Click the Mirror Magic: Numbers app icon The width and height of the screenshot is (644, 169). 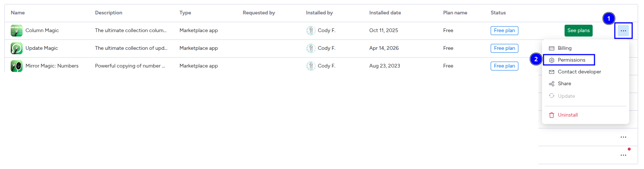click(x=17, y=66)
